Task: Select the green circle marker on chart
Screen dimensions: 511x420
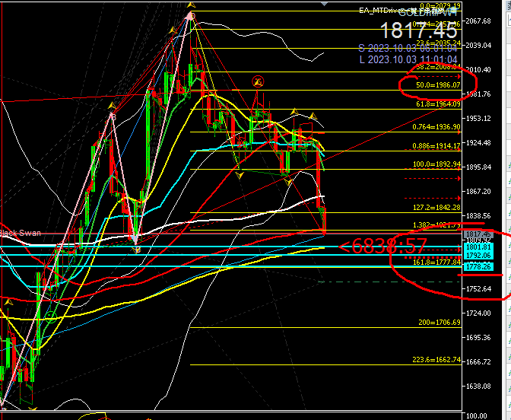Action: (x=51, y=317)
